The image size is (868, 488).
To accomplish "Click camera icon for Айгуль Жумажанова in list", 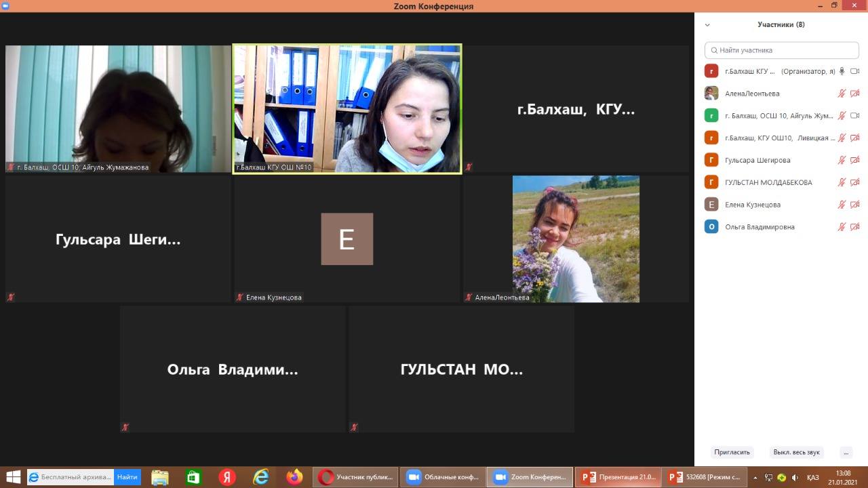I will coord(854,116).
